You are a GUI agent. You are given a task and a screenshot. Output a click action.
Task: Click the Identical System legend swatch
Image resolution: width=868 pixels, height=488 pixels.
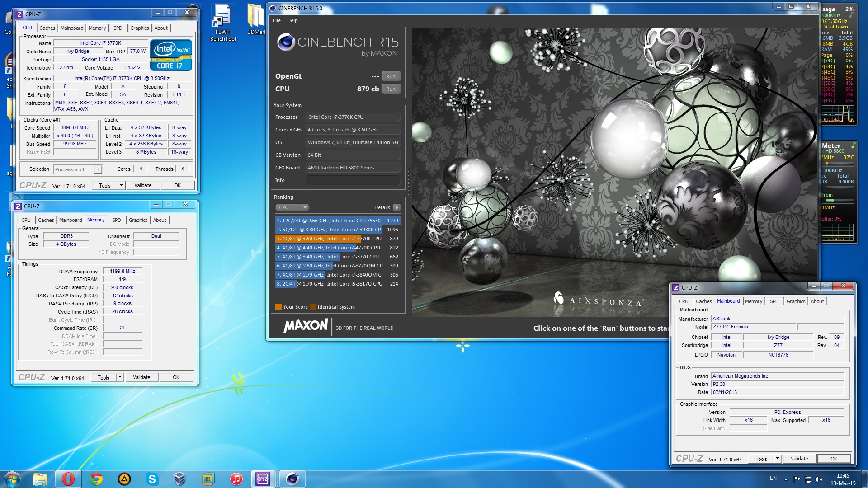313,307
